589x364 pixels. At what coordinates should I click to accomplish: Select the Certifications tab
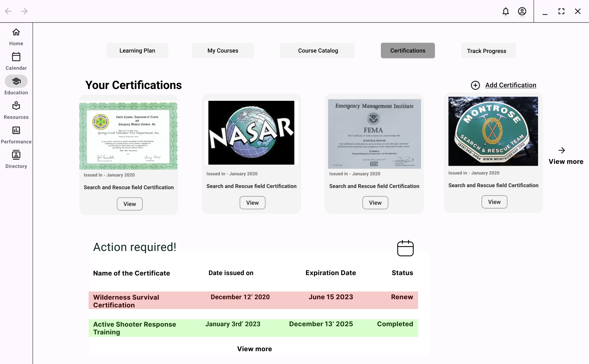408,51
